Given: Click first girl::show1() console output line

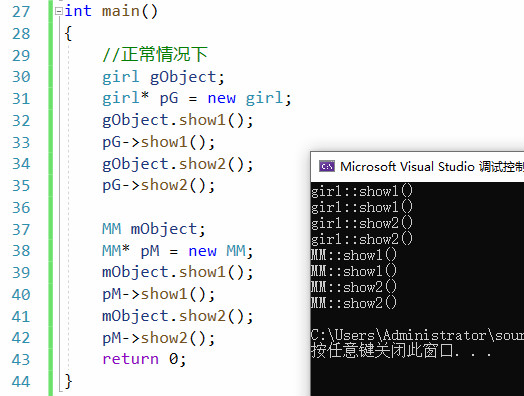Looking at the screenshot, I should tap(362, 191).
